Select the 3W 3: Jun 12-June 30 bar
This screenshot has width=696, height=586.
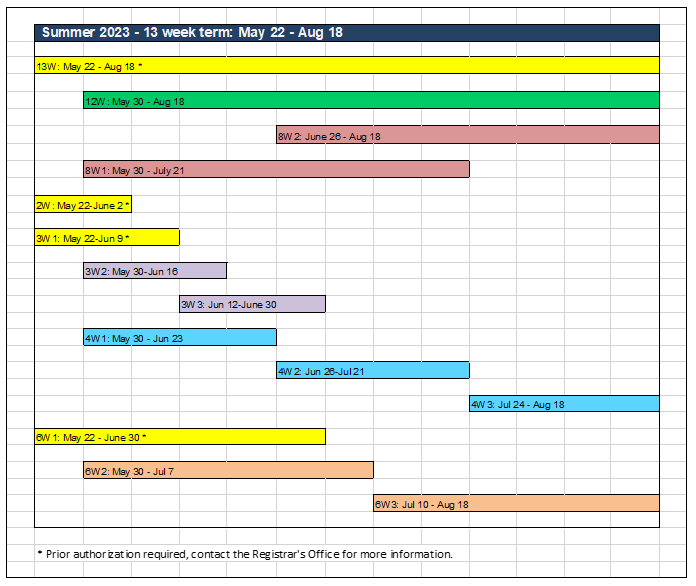pos(252,304)
